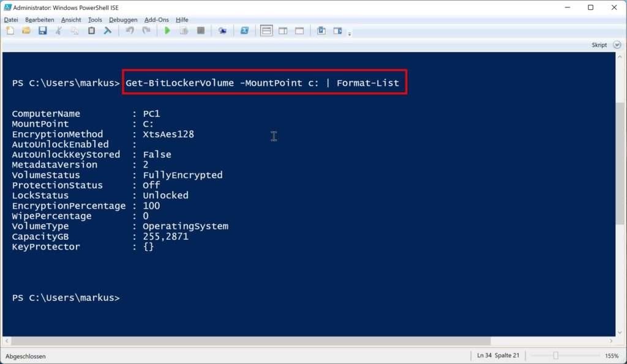627x364 pixels.
Task: Open an existing script
Action: [x=26, y=31]
